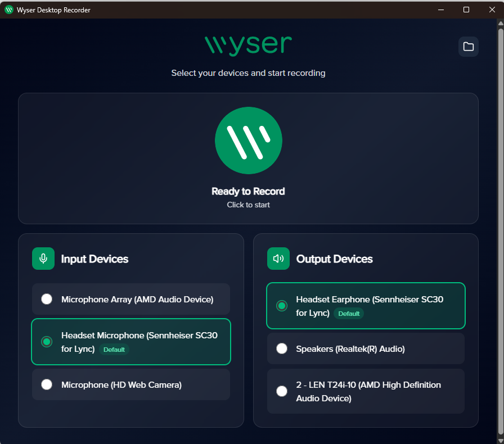Click the Wyser Desktop Recorder window title

(x=53, y=10)
